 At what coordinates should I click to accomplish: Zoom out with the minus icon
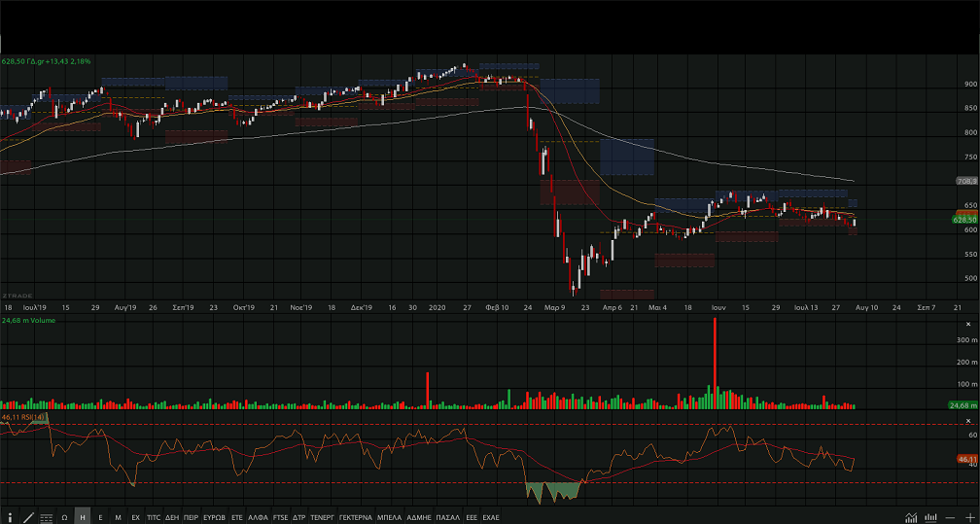pos(950,518)
